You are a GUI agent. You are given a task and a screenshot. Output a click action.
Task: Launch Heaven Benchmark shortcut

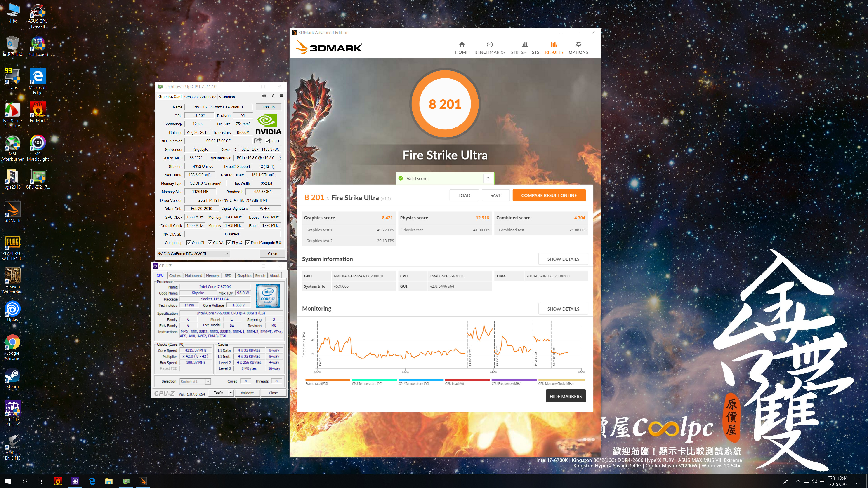(x=12, y=281)
